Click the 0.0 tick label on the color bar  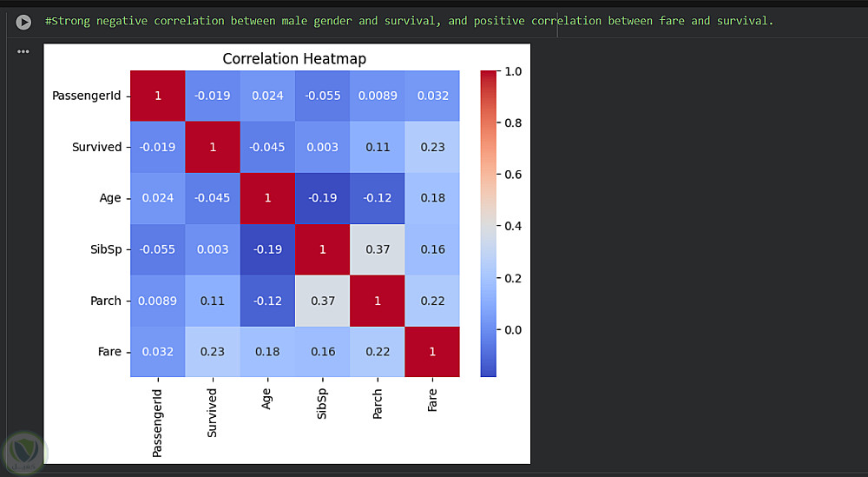(x=513, y=329)
